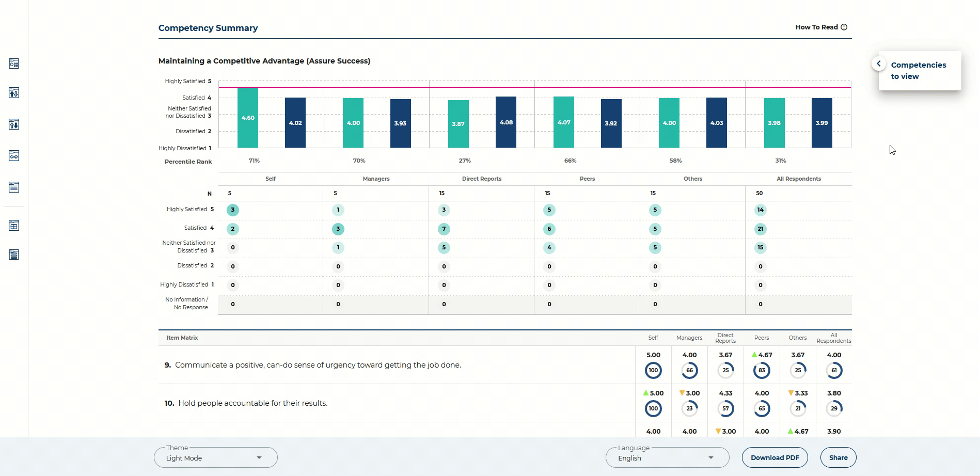
Task: Click the Competency Summary heading
Action: [208, 28]
